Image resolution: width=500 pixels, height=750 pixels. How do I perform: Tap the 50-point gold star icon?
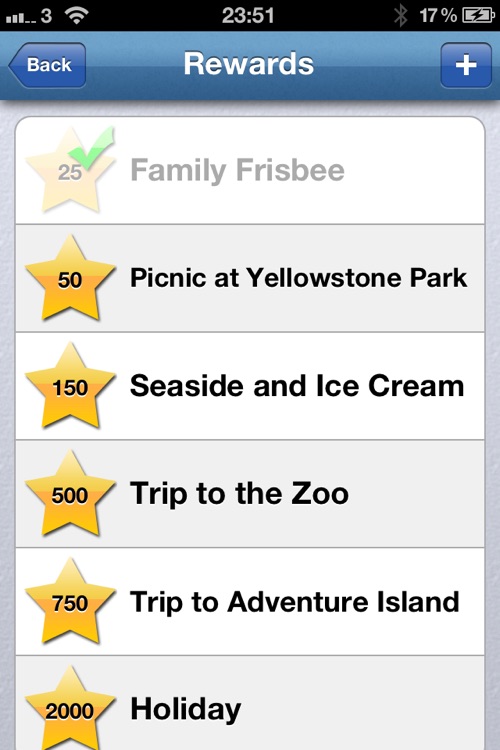click(x=70, y=278)
